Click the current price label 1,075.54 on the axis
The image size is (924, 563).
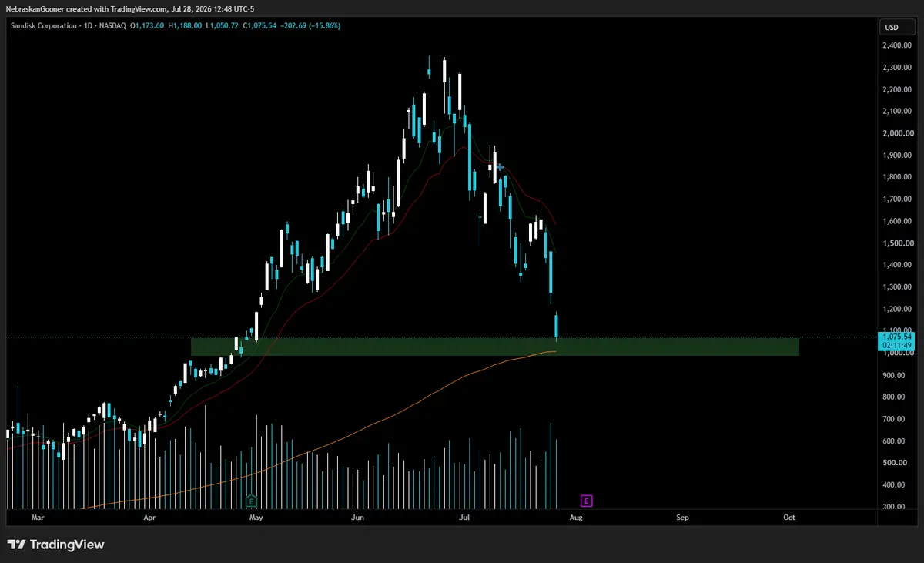(897, 337)
